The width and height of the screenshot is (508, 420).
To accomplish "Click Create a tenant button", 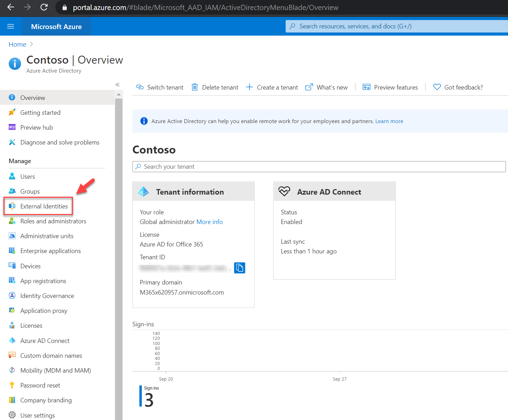I will (272, 87).
